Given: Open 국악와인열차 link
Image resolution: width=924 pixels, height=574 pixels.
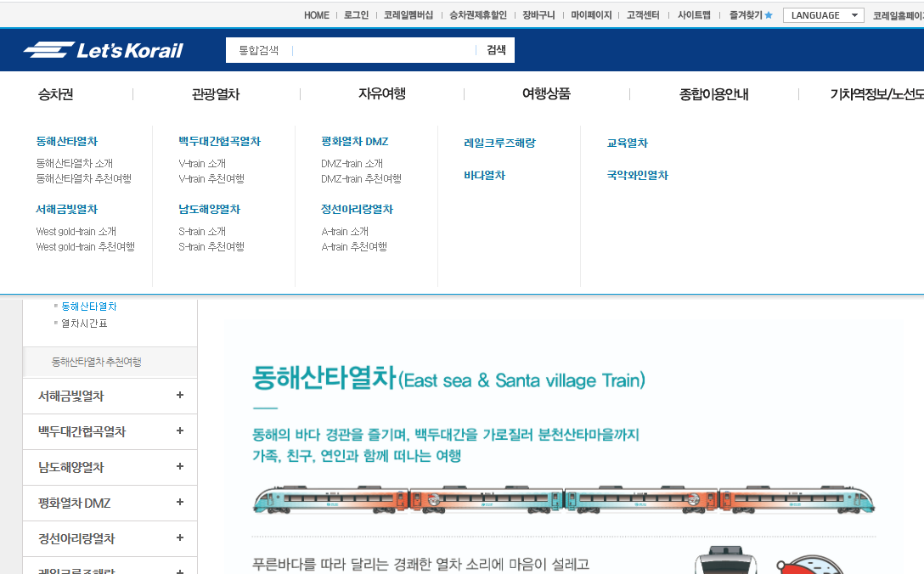Looking at the screenshot, I should click(x=638, y=175).
